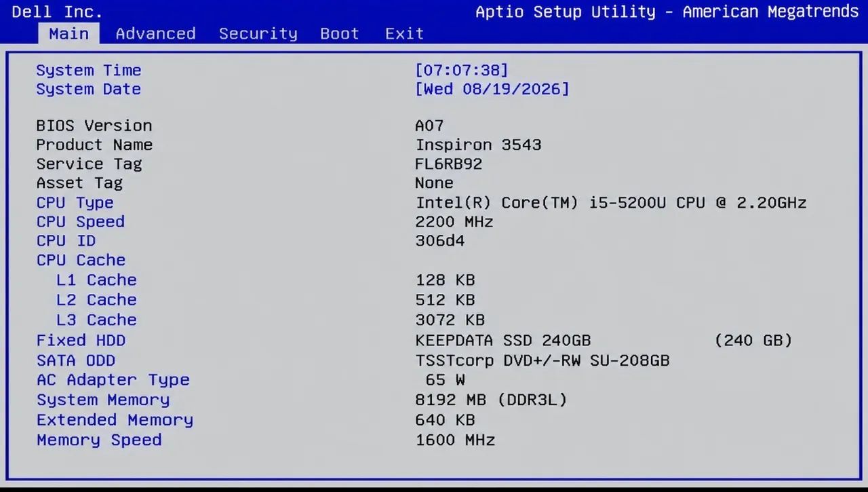Click the TSSTcorp DVD+/-RW SU-208GB entry
The height and width of the screenshot is (492, 868).
point(542,360)
